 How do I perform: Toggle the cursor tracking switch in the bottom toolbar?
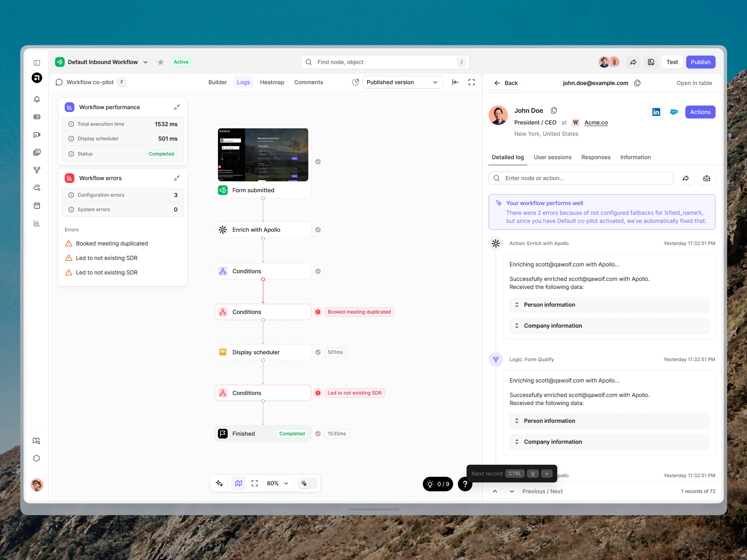[x=308, y=483]
